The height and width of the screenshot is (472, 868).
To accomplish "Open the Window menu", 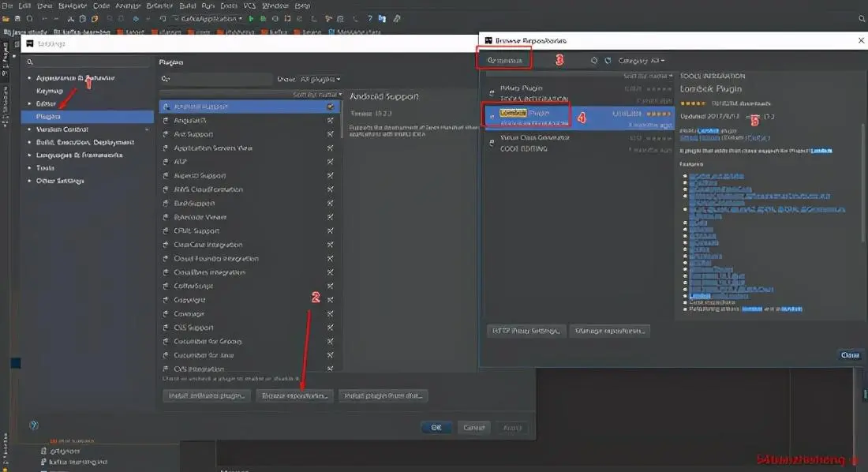I will [x=275, y=6].
